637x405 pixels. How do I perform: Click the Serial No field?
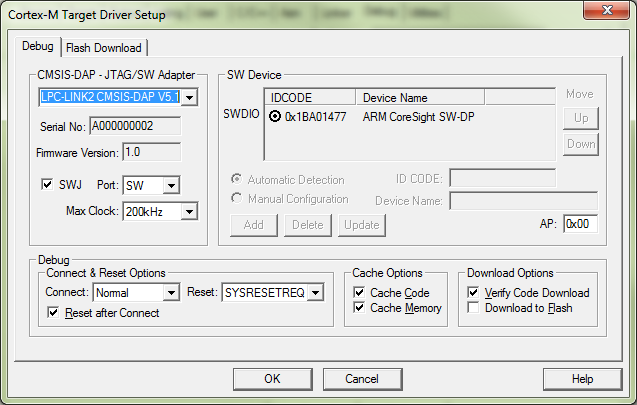click(134, 127)
